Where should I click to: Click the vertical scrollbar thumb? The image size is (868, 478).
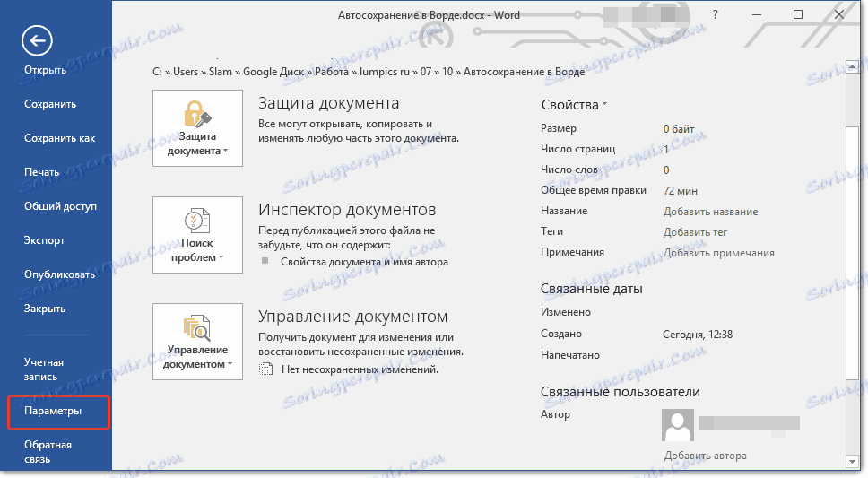[852, 253]
